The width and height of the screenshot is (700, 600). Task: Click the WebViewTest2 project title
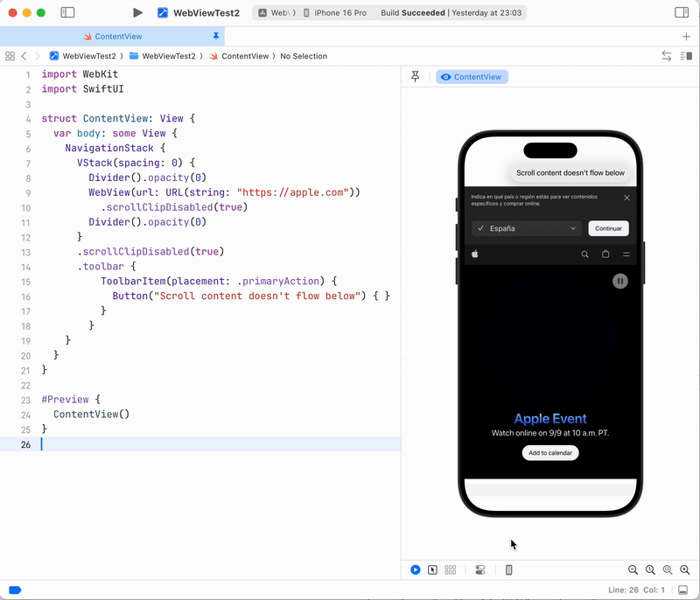click(206, 13)
